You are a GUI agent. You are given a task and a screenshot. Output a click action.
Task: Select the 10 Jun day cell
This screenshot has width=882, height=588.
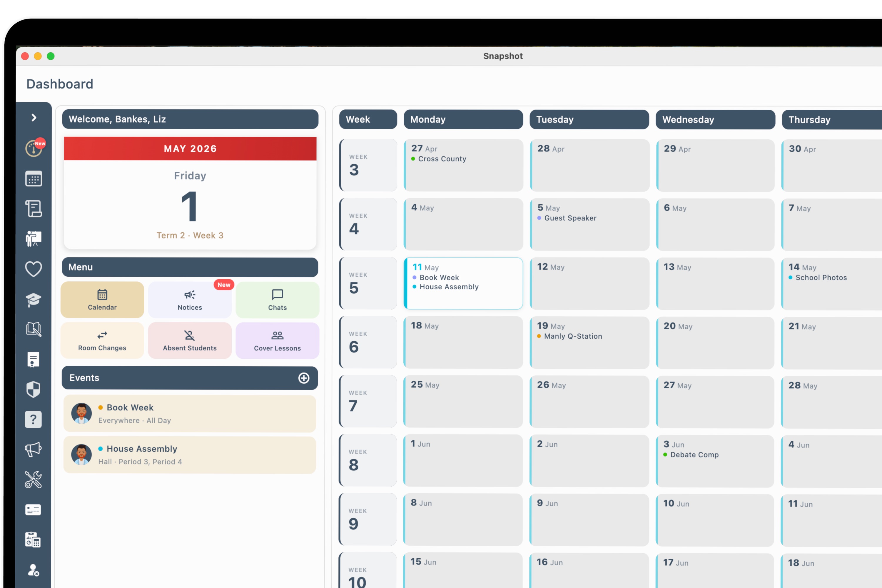point(716,520)
